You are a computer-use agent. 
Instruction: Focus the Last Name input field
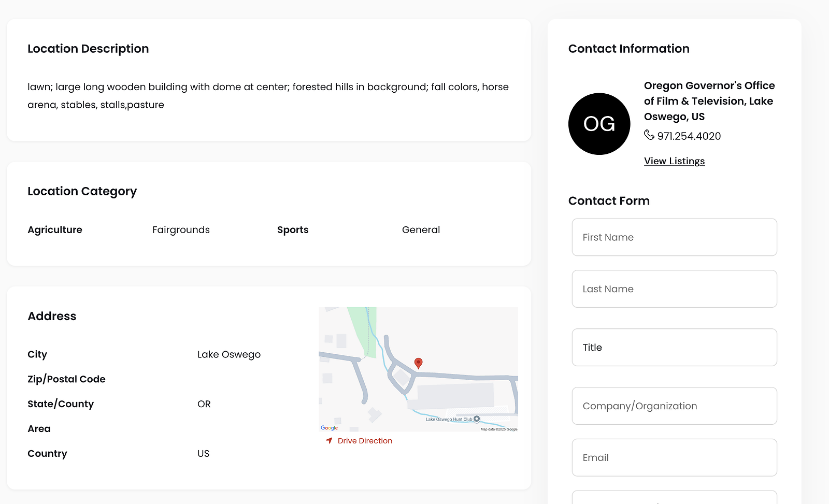pos(674,289)
